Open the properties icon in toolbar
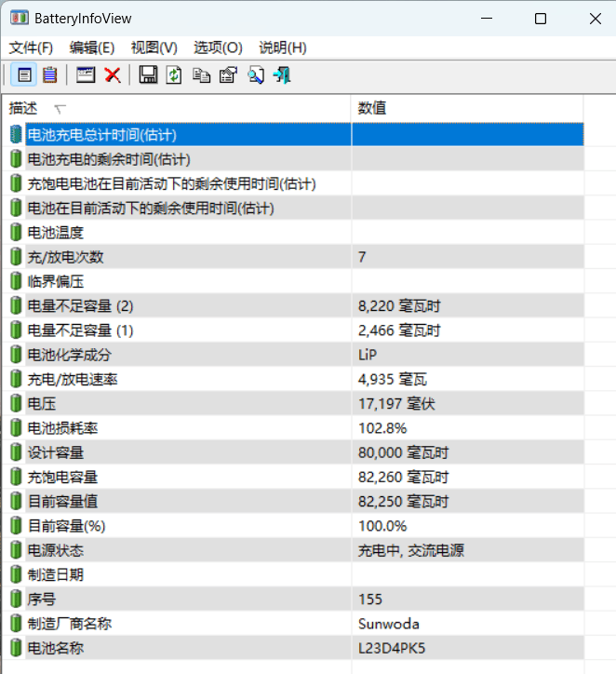The height and width of the screenshot is (674, 616). (x=228, y=75)
